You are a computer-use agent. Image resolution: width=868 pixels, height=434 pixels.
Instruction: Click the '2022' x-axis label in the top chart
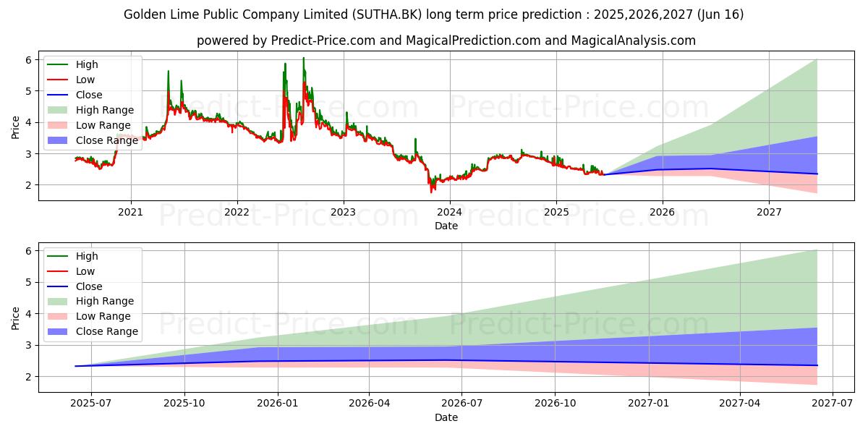237,212
